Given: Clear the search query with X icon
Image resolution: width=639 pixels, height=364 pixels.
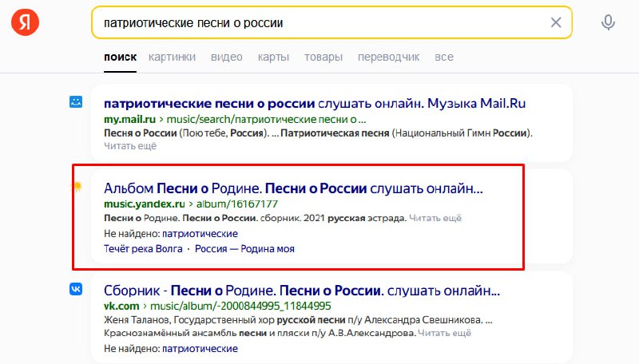Looking at the screenshot, I should [556, 22].
